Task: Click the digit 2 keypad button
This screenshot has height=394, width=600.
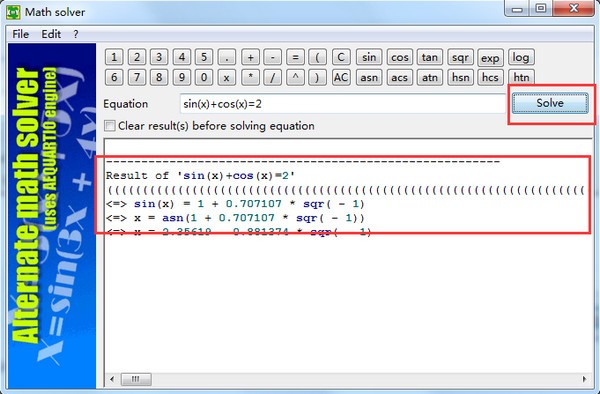Action: 137,57
